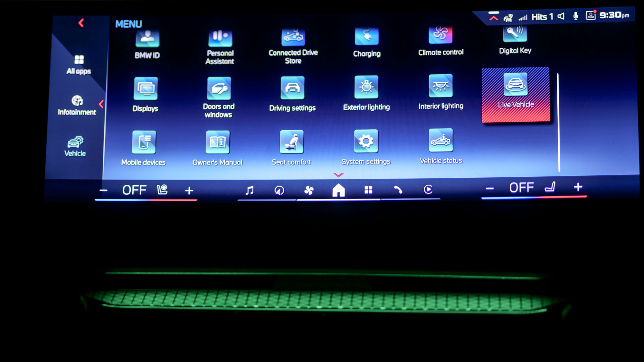Toggle the microphone icon in status bar
Image resolution: width=644 pixels, height=362 pixels.
pyautogui.click(x=576, y=16)
